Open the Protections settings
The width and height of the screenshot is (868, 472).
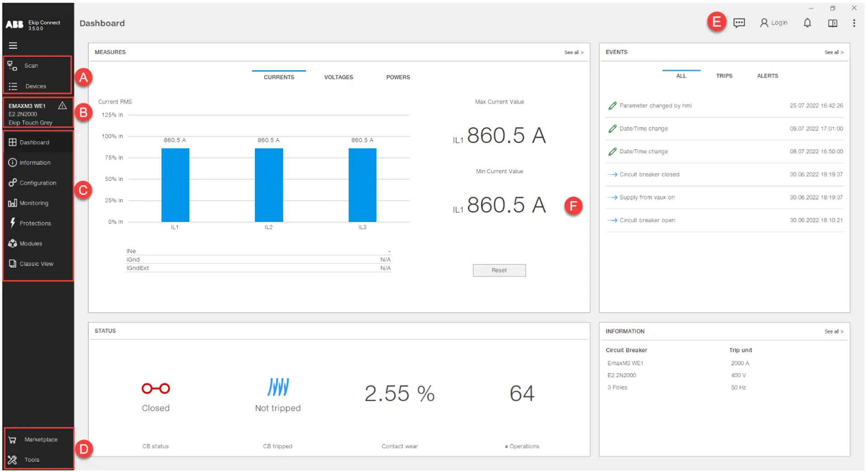click(35, 223)
